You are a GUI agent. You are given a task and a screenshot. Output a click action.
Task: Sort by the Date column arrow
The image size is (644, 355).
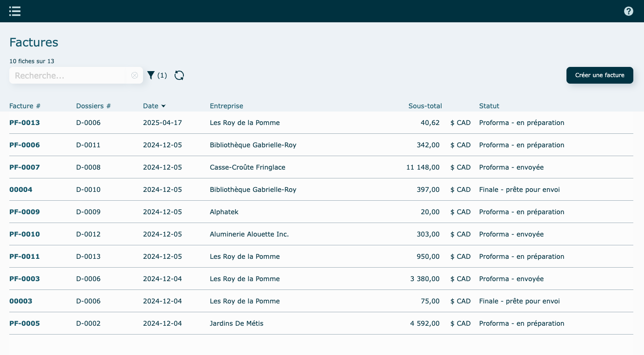click(163, 106)
